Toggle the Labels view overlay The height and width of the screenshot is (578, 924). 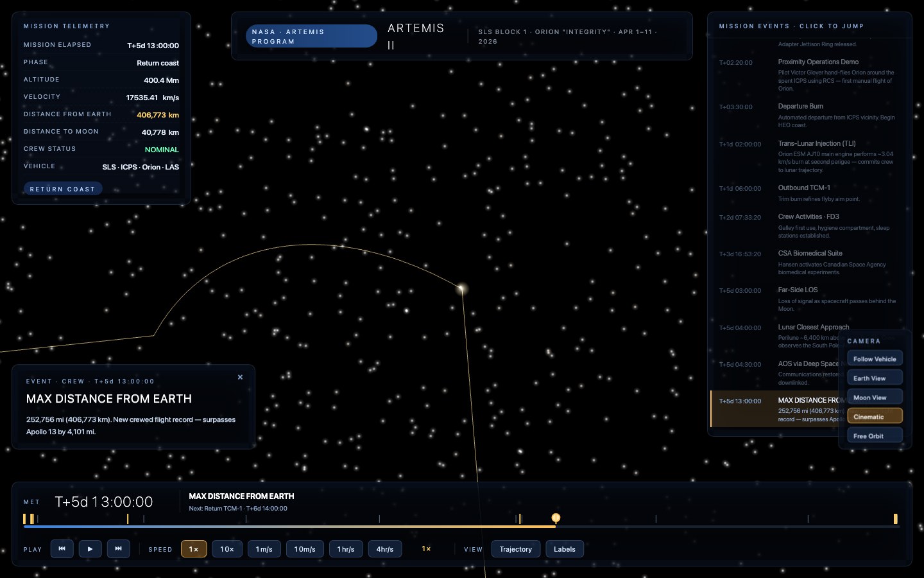[x=565, y=549]
